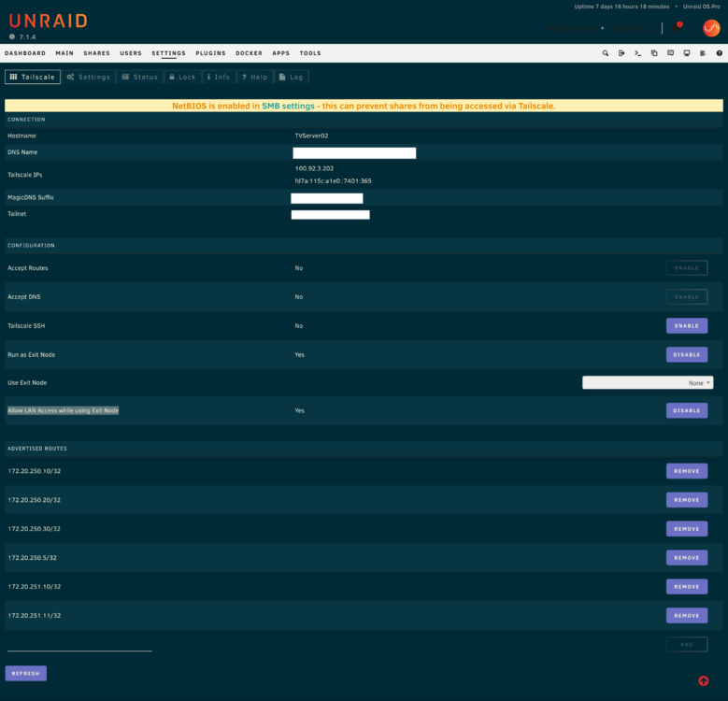
Task: Remove route 172.20.250.30/32
Action: (687, 529)
